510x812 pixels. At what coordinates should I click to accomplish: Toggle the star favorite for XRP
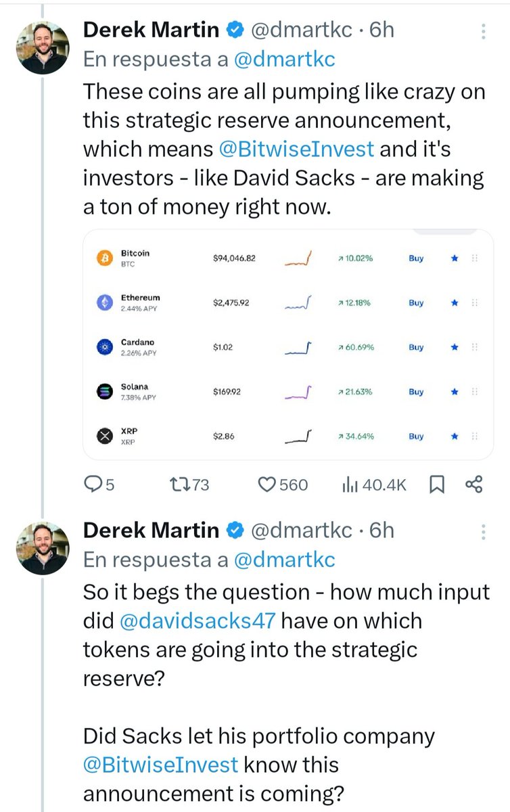[455, 436]
